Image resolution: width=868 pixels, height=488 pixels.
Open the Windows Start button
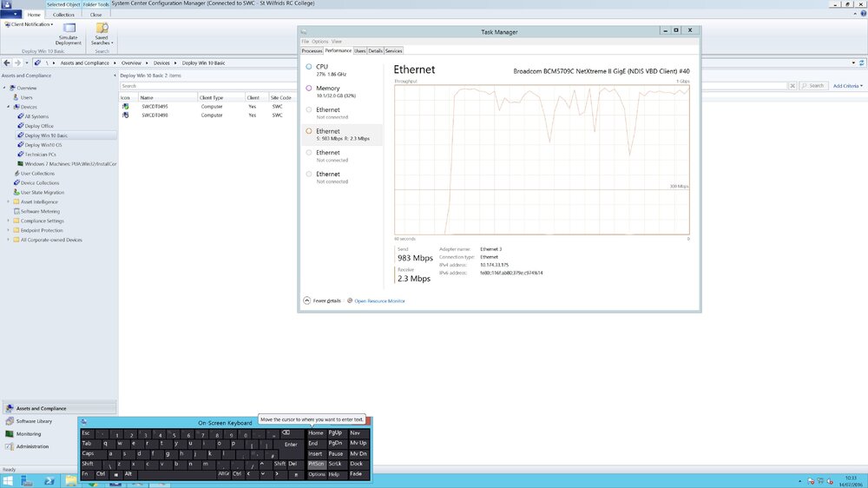pyautogui.click(x=8, y=481)
